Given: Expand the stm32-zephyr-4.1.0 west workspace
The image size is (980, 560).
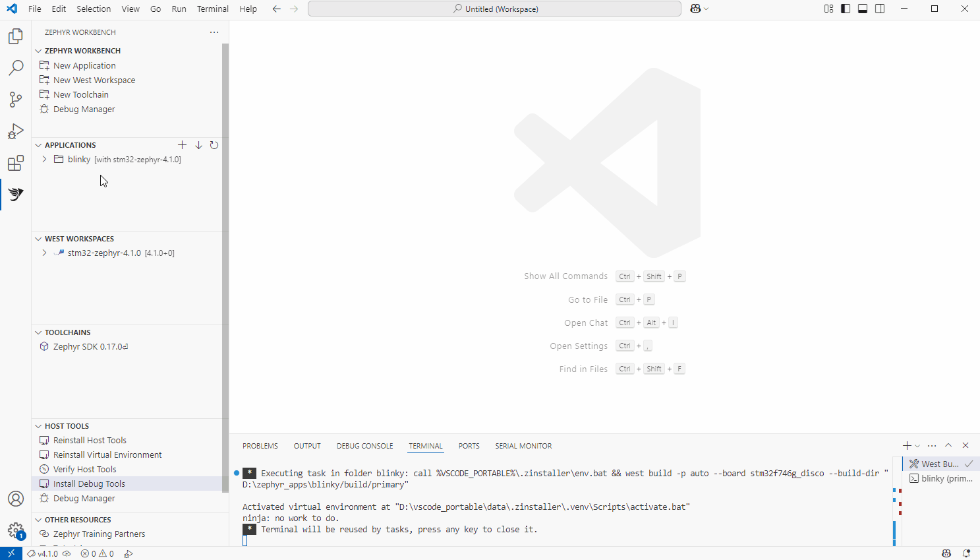Looking at the screenshot, I should [43, 253].
